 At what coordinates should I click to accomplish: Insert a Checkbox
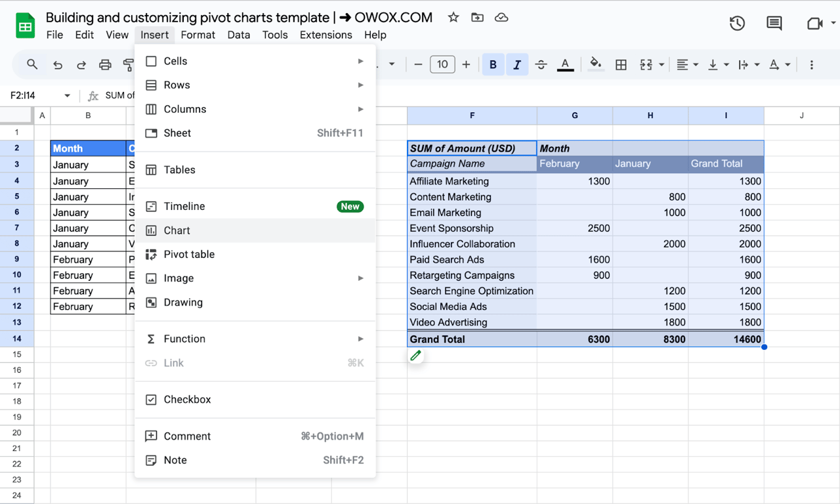coord(255,400)
